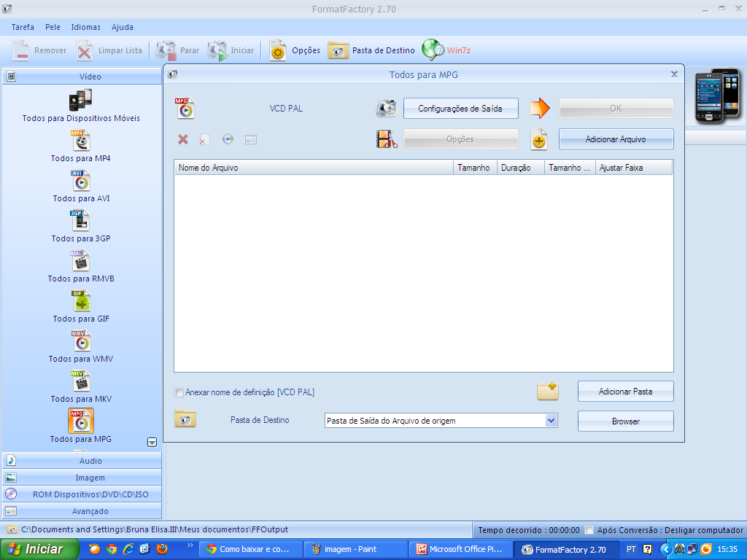Click Configurações de Saída button
The height and width of the screenshot is (560, 747).
click(x=461, y=109)
